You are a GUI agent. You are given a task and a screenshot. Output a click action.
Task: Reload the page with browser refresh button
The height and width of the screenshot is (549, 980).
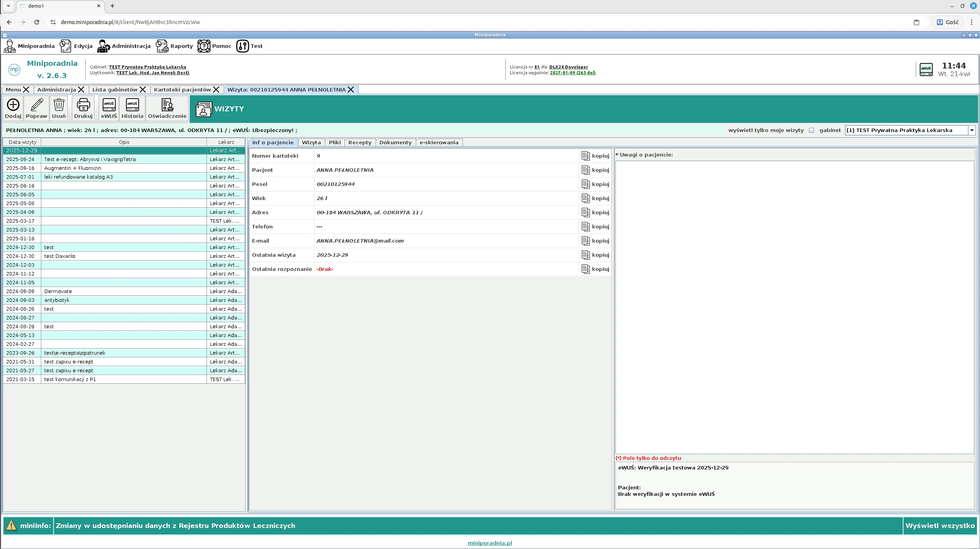pos(37,22)
